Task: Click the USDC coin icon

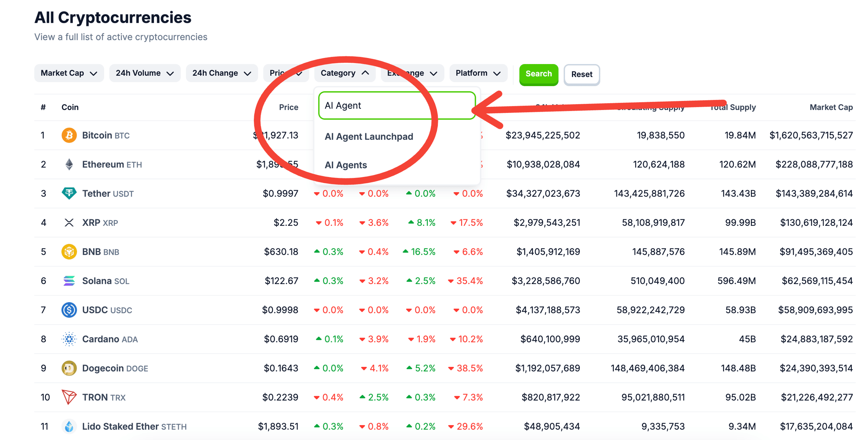Action: tap(69, 310)
